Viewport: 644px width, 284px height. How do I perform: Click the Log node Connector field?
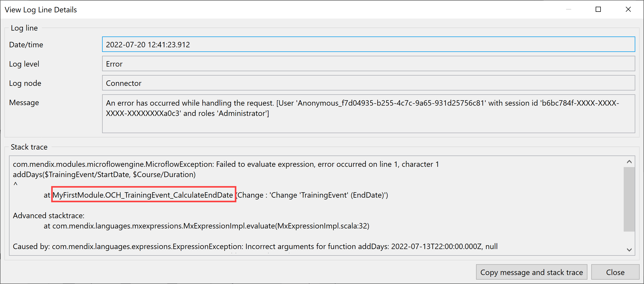(368, 83)
